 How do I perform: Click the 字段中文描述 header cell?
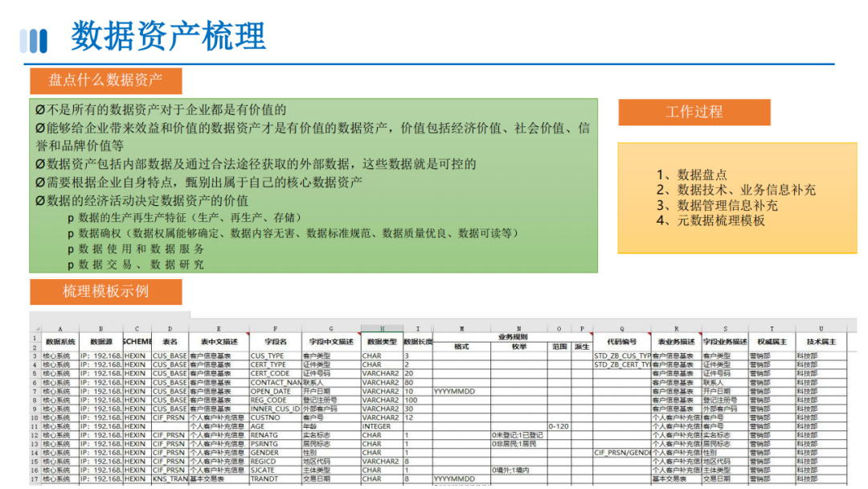(x=331, y=342)
